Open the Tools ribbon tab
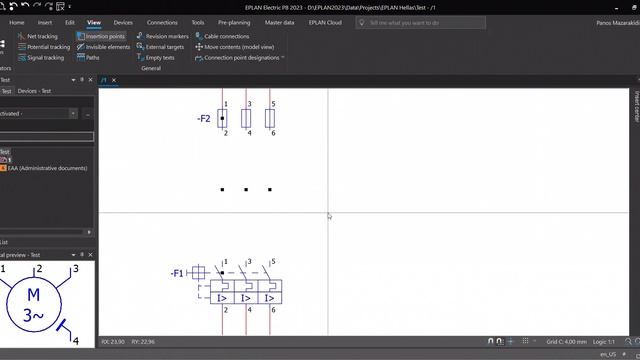Viewport: 640px width, 360px height. [x=198, y=22]
